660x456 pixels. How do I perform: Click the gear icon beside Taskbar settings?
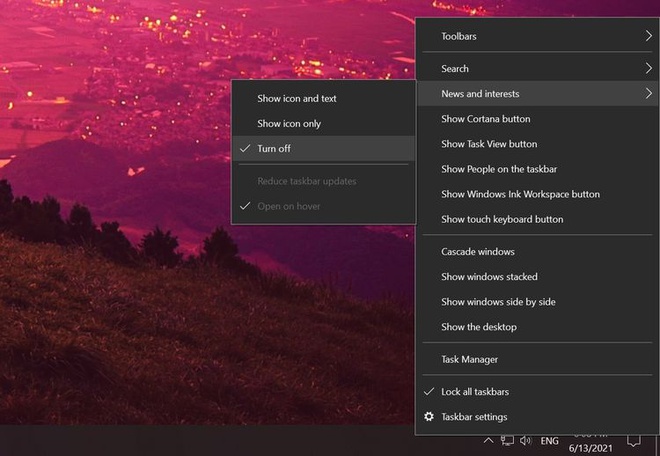click(429, 417)
